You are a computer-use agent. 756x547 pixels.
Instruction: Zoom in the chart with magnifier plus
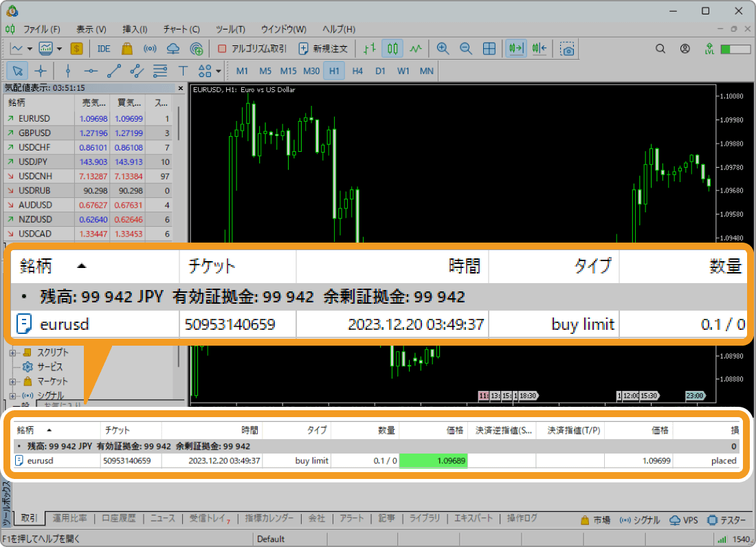click(x=443, y=49)
